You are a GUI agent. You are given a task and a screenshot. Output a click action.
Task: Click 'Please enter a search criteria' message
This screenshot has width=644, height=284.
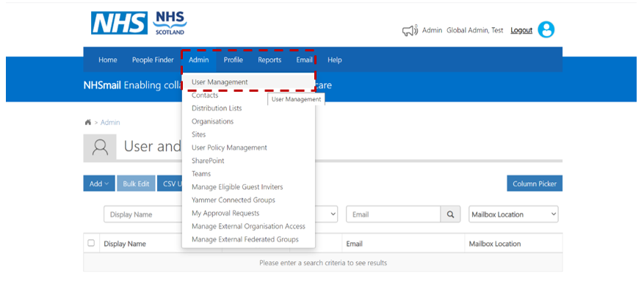[323, 263]
